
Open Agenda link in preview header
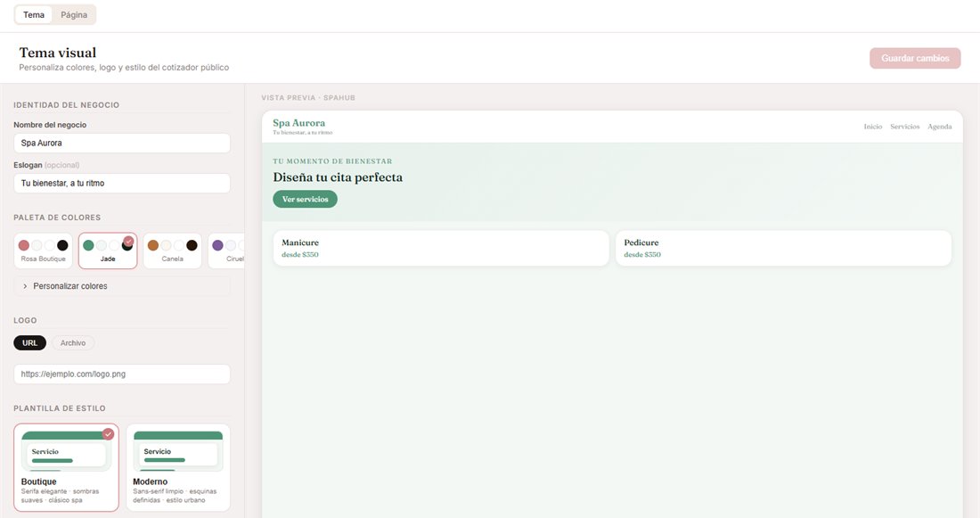click(939, 127)
